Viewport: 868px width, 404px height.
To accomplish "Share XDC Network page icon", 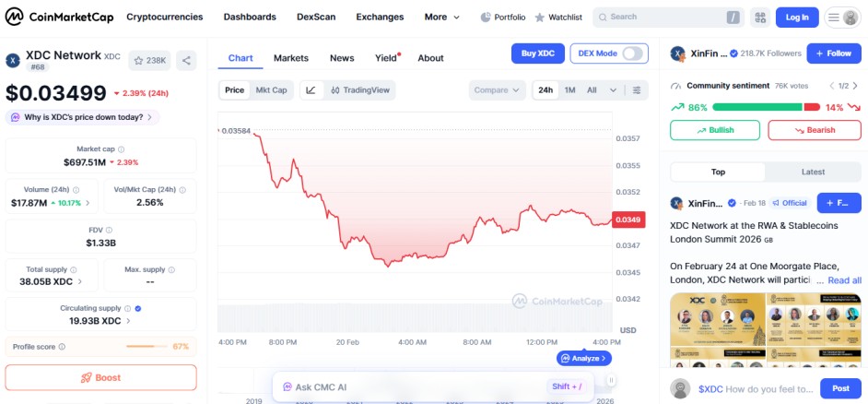I will pyautogui.click(x=186, y=60).
